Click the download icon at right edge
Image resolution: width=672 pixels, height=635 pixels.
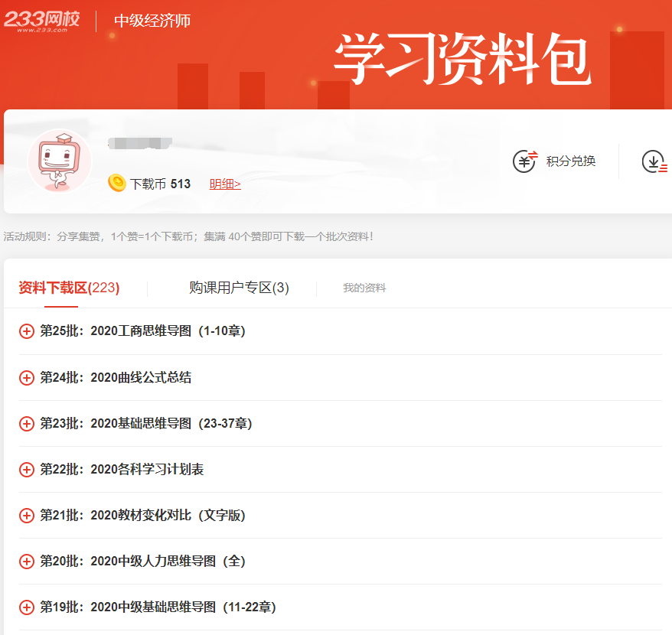coord(654,161)
